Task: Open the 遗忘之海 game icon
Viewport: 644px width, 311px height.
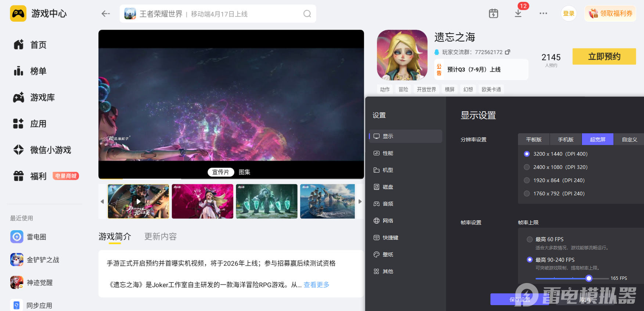Action: pyautogui.click(x=402, y=55)
